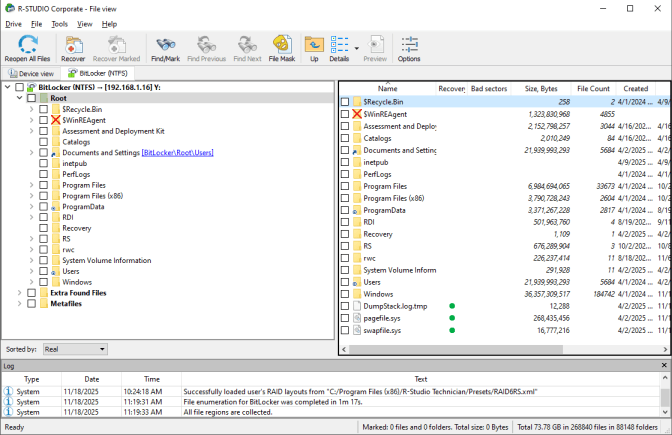Open the Help menu
The height and width of the screenshot is (435, 672).
coord(109,24)
